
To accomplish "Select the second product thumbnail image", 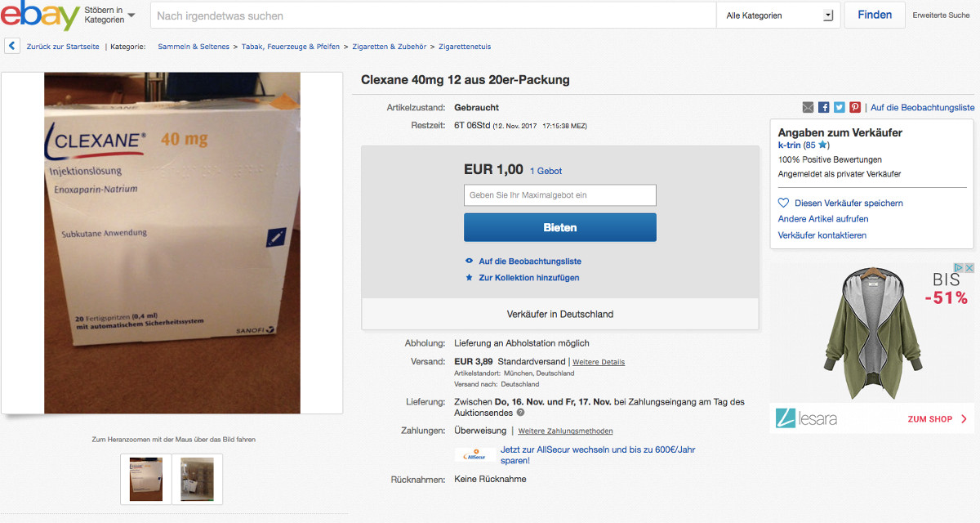I will (x=197, y=479).
